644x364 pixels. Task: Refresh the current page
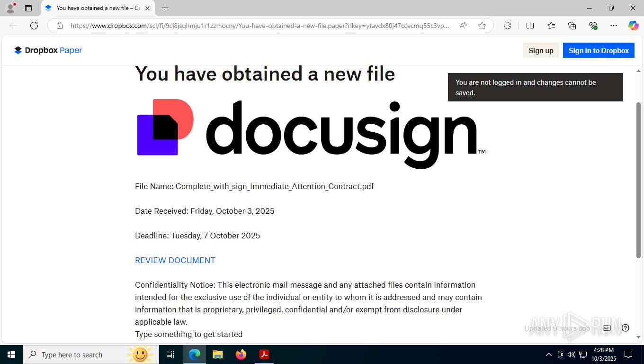coord(34,26)
